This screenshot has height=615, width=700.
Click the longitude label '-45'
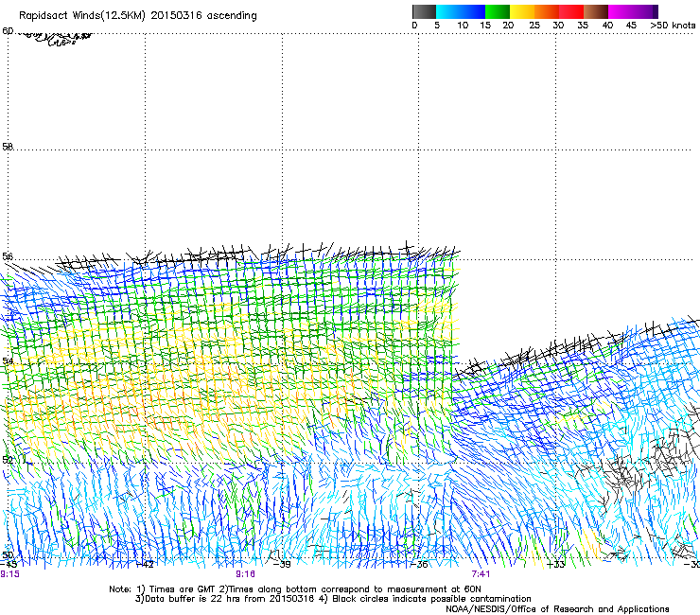[x=9, y=564]
